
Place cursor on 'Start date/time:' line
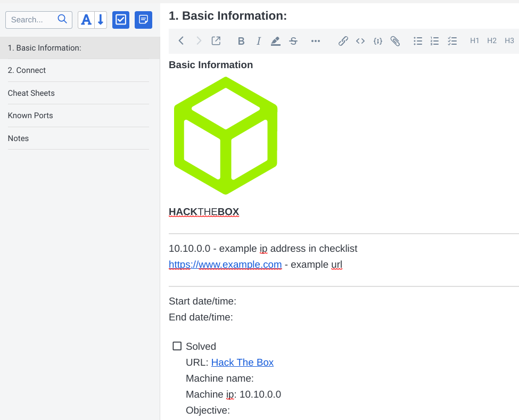pos(203,301)
